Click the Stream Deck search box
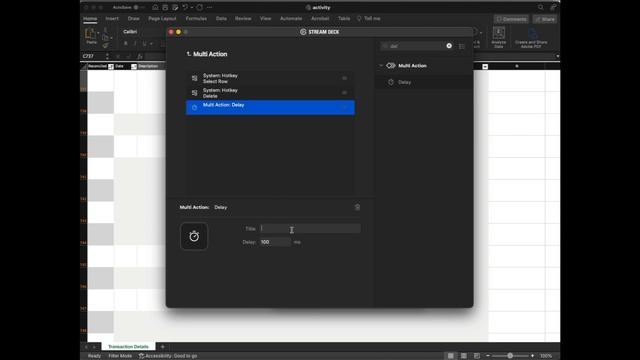The image size is (640, 360). [x=416, y=46]
